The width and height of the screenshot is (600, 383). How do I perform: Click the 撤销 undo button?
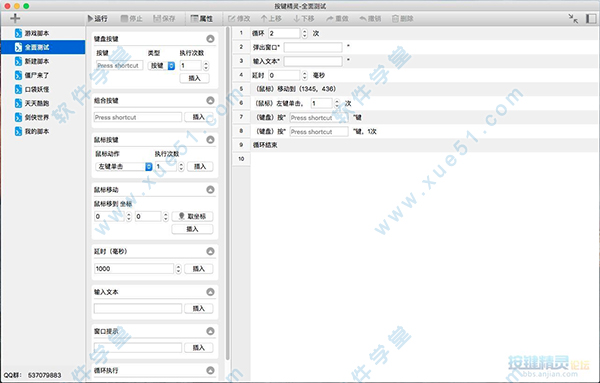[x=370, y=18]
